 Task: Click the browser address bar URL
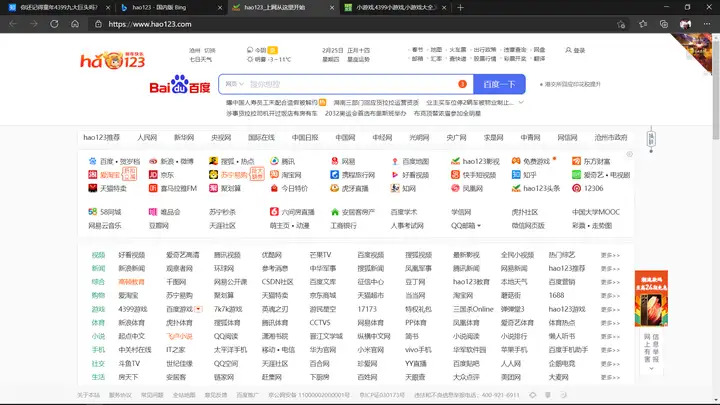(x=150, y=24)
